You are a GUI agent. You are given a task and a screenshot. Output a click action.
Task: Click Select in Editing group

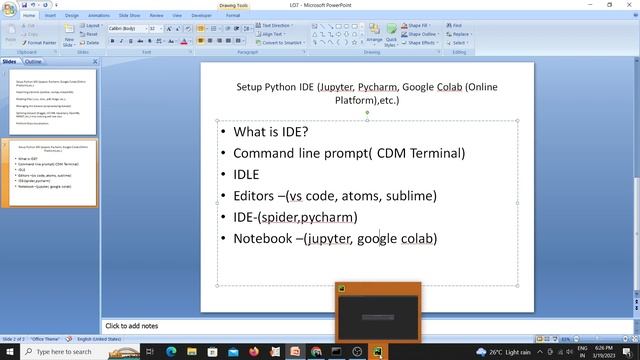(458, 43)
